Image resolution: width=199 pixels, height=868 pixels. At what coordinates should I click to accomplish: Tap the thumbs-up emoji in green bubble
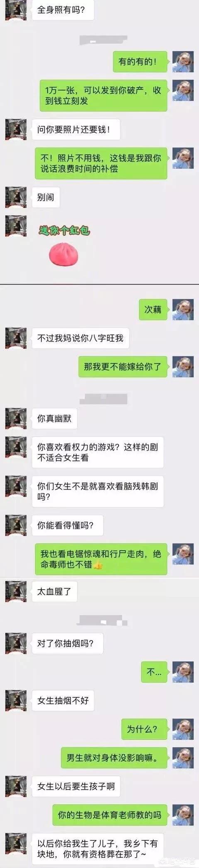(x=98, y=565)
